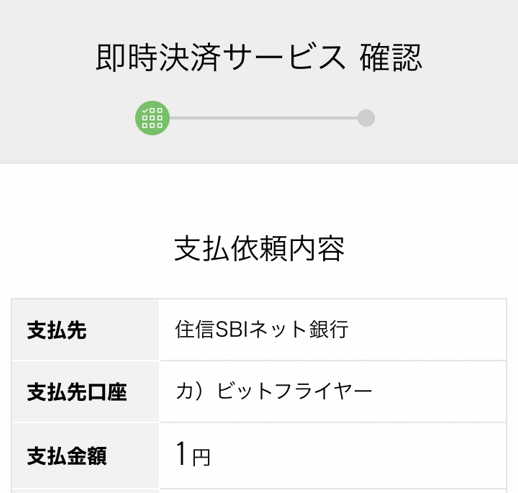This screenshot has width=518, height=493.
Task: Click the サービス katakana in the title
Action: coord(283,58)
